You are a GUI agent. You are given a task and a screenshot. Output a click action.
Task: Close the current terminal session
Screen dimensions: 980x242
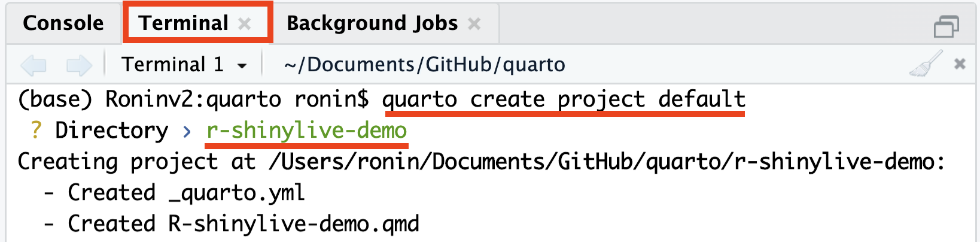[x=960, y=63]
